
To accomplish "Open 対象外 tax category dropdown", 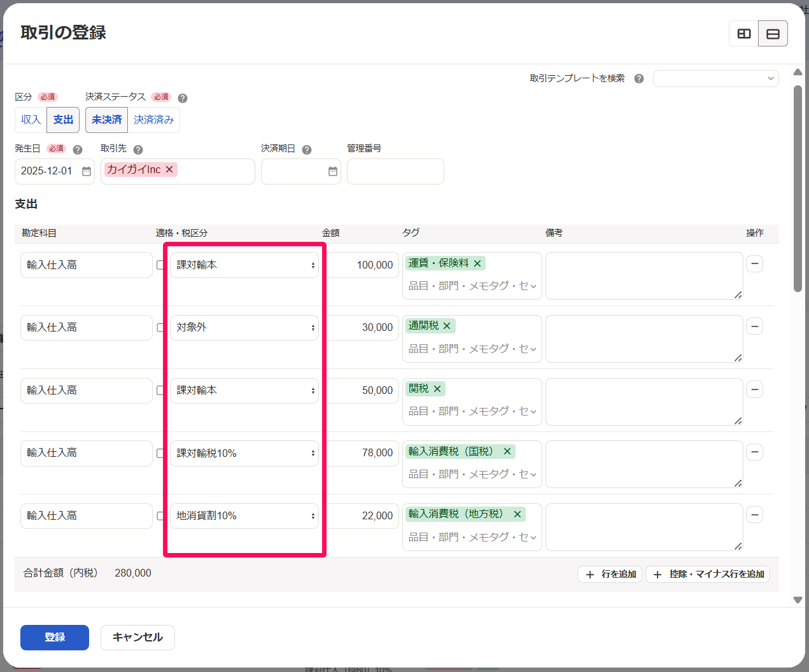I will (244, 328).
